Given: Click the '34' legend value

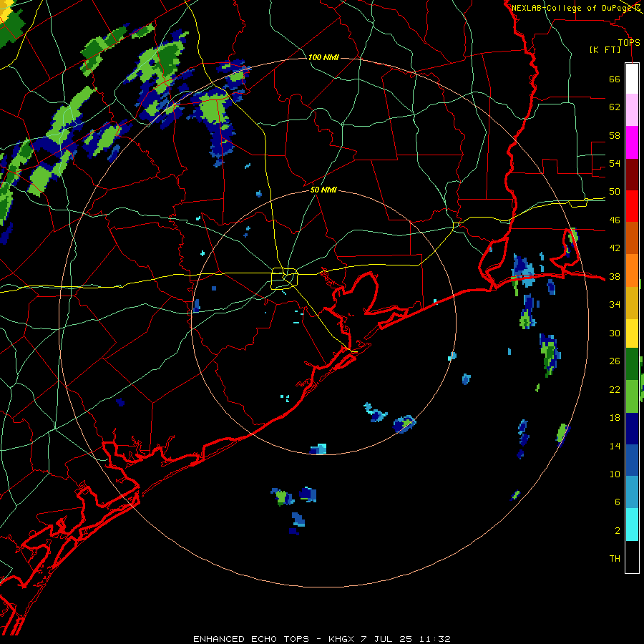Looking at the screenshot, I should click(615, 304).
